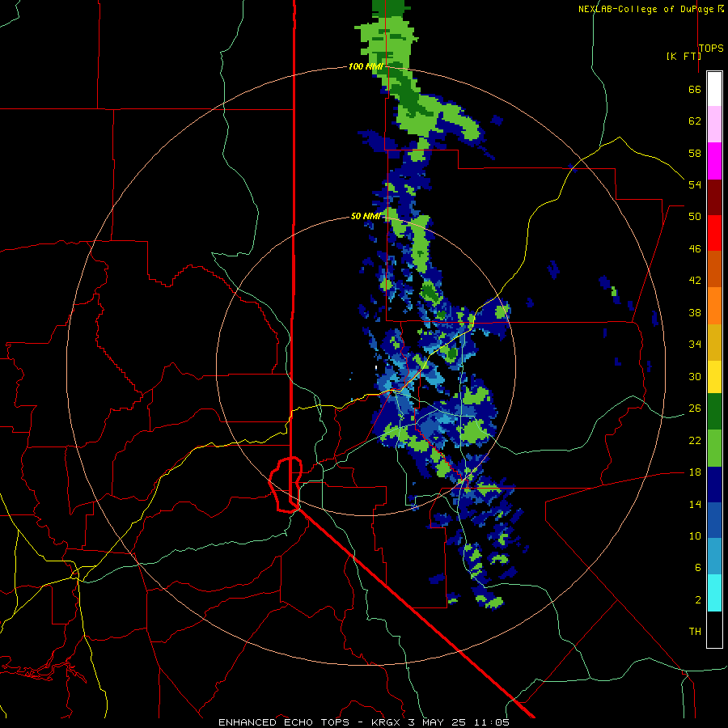Click the magenta 58 kft legend swatch

pyautogui.click(x=714, y=161)
